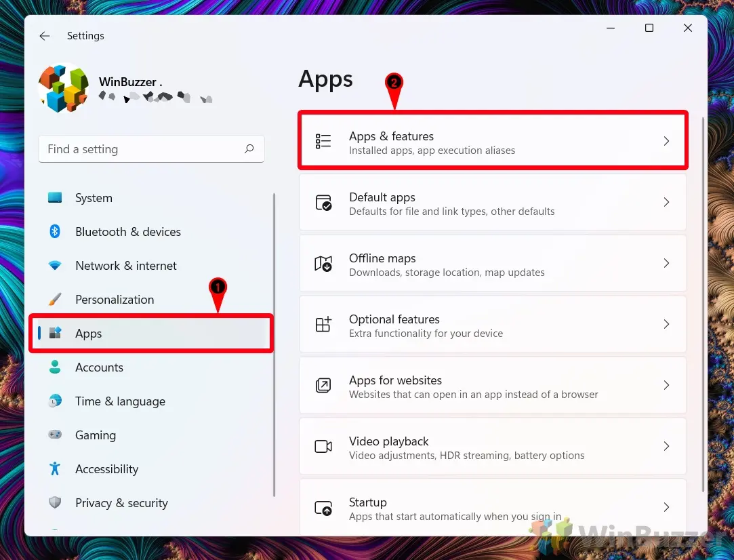Open Optional features

click(493, 324)
